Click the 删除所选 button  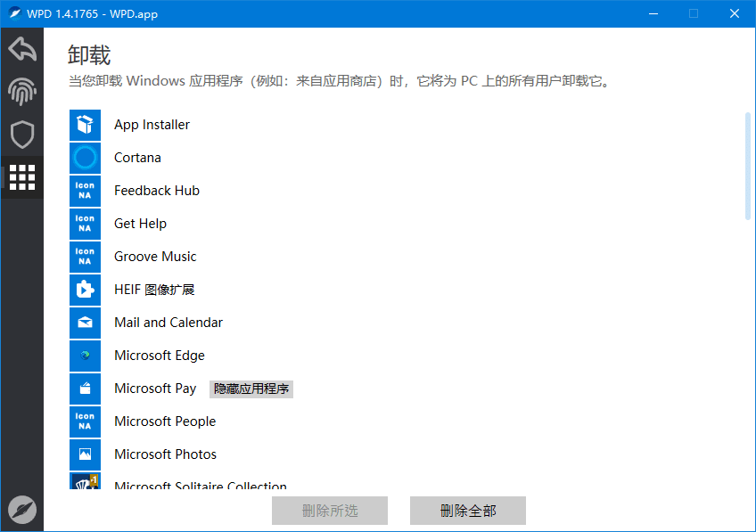click(330, 511)
